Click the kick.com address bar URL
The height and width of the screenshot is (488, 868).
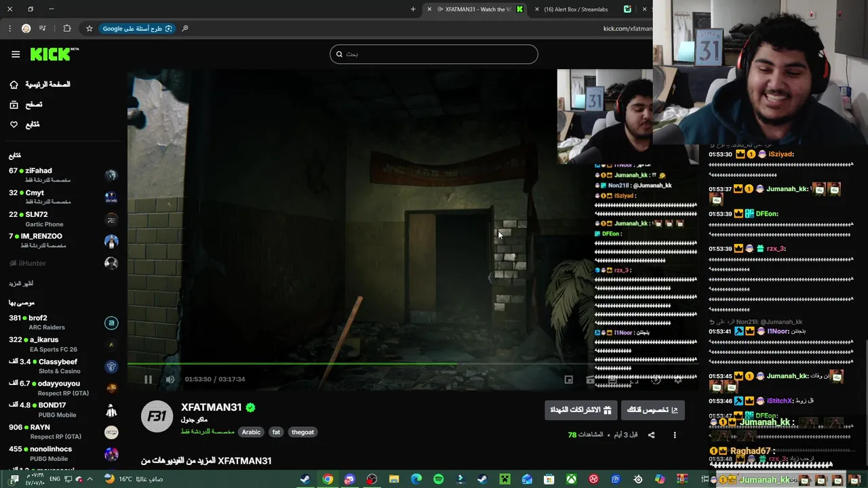627,28
